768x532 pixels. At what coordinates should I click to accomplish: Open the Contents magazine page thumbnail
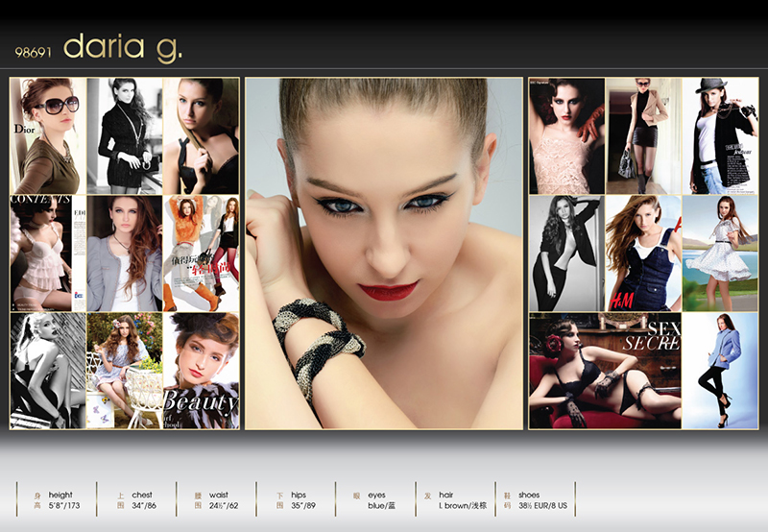[x=48, y=254]
